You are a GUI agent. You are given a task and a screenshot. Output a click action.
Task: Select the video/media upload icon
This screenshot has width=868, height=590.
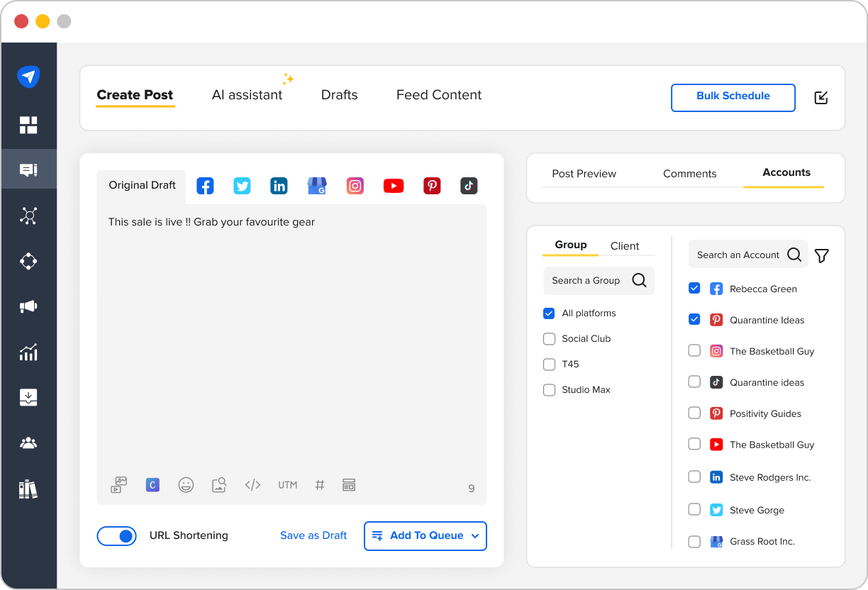118,485
